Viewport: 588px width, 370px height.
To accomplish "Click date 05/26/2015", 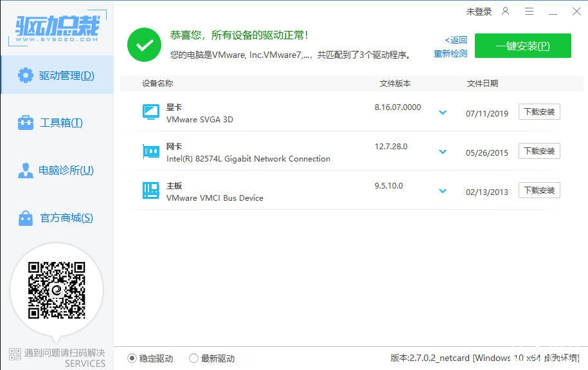I will 486,153.
